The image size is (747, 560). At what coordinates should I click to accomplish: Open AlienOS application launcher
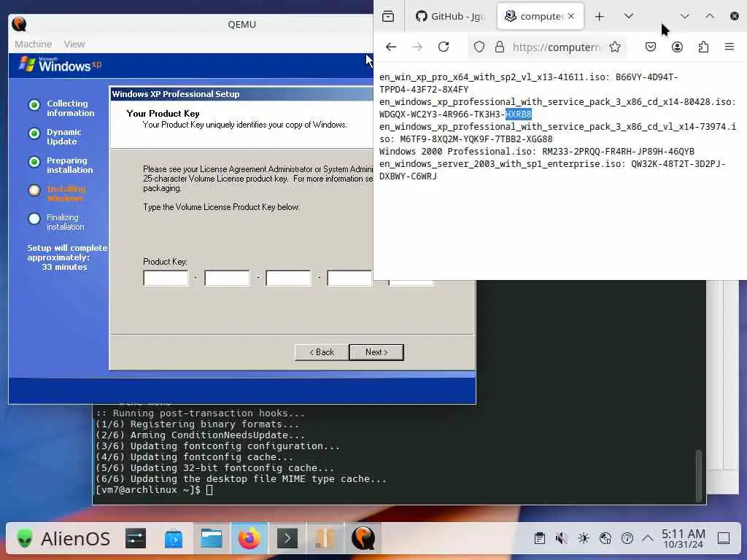(x=63, y=539)
